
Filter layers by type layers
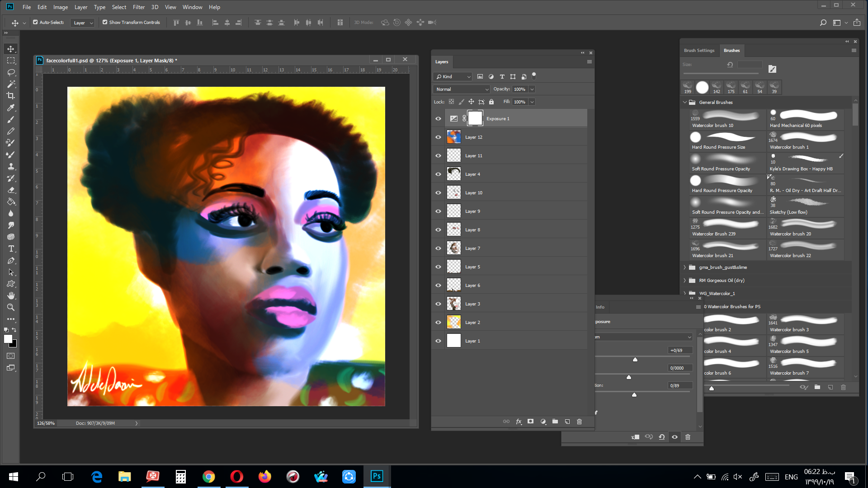click(502, 77)
